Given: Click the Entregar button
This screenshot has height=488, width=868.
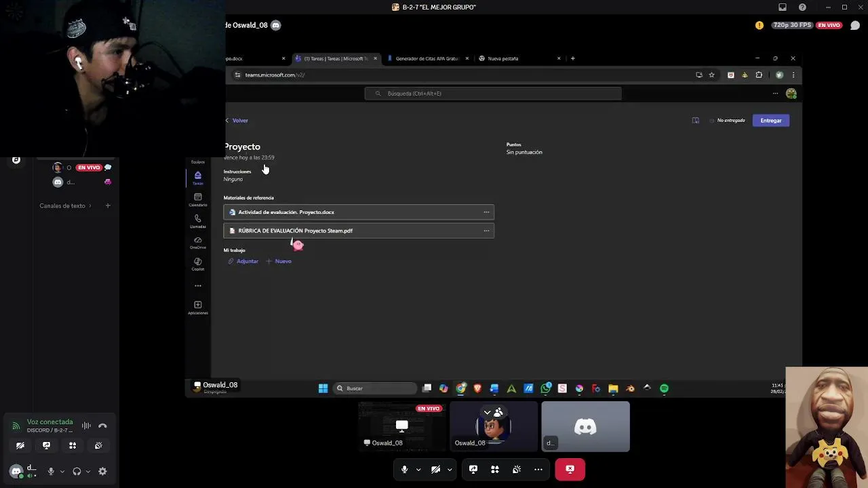Looking at the screenshot, I should pos(771,121).
